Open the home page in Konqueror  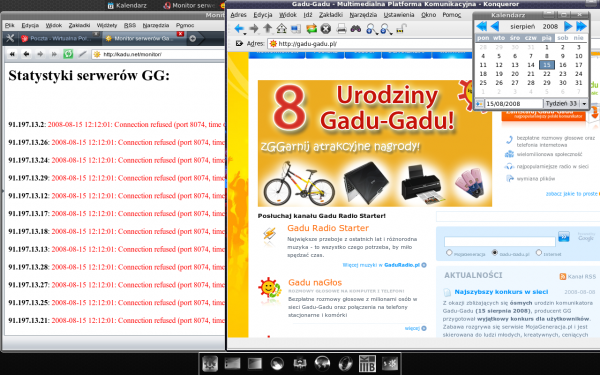[282, 29]
